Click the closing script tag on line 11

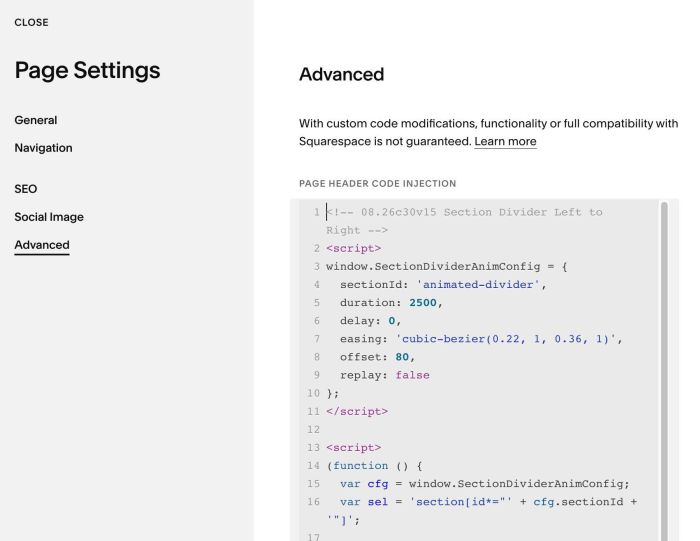tap(357, 411)
